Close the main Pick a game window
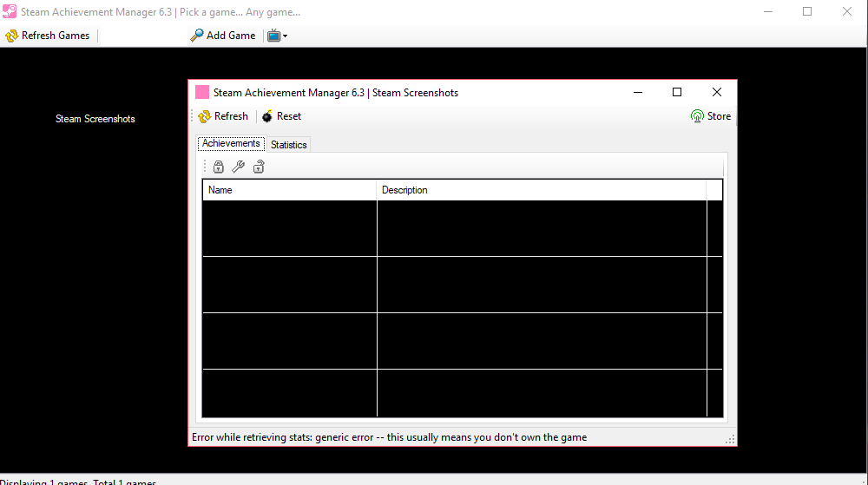 [x=847, y=11]
